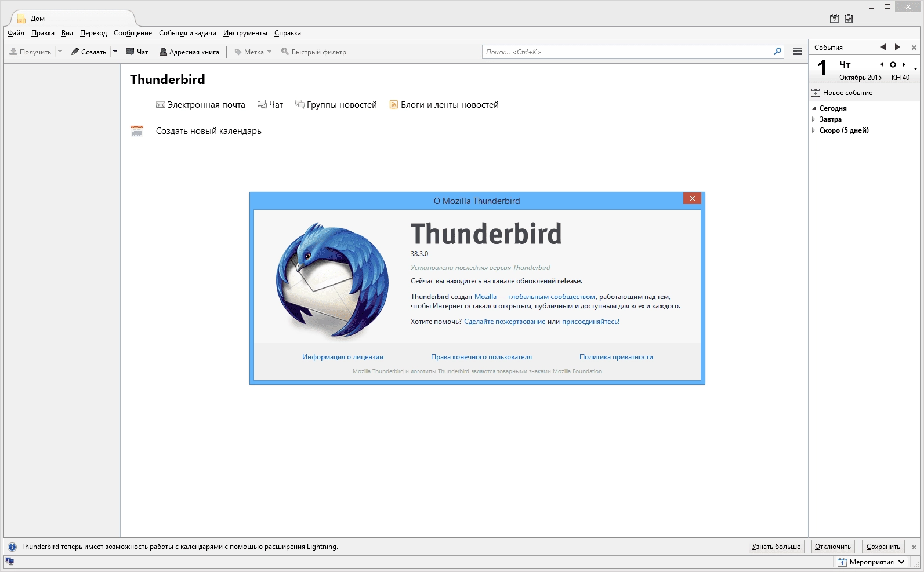The image size is (924, 572).
Task: Click the online status icon in status bar
Action: [9, 561]
